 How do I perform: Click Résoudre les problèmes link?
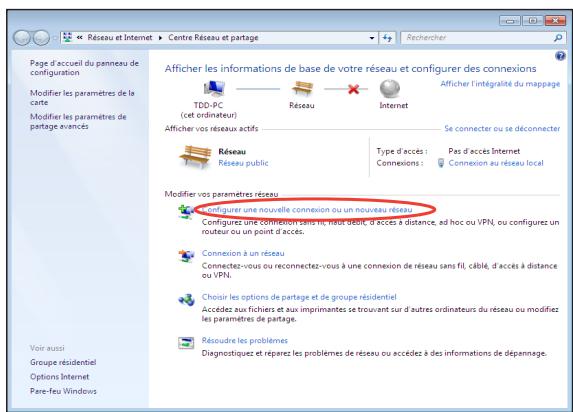point(245,340)
